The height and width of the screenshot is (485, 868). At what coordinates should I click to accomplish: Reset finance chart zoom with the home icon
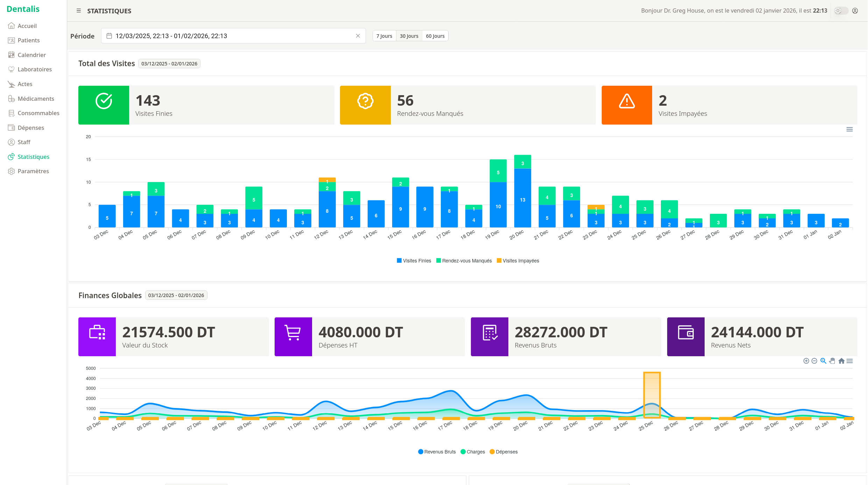(841, 361)
